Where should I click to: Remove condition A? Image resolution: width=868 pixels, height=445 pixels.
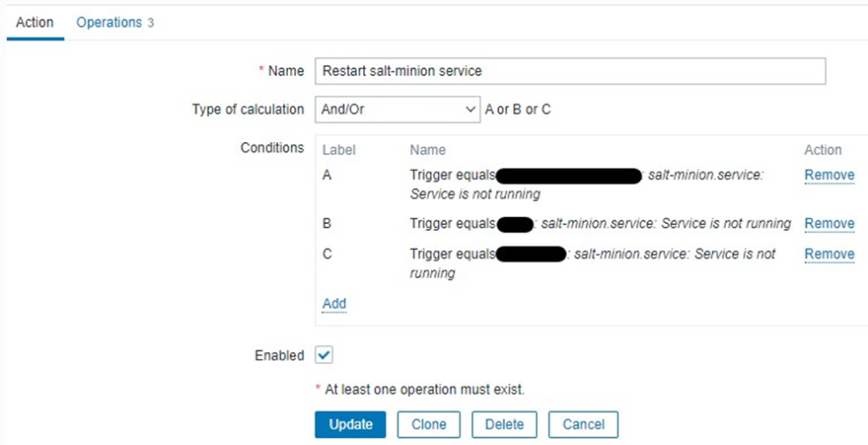tap(829, 175)
